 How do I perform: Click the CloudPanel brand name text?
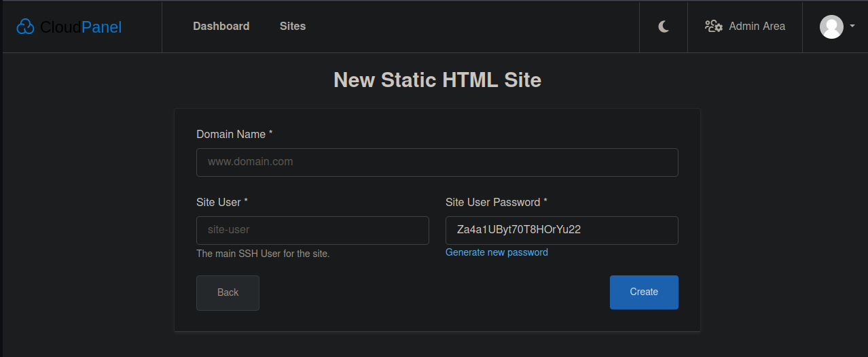81,27
